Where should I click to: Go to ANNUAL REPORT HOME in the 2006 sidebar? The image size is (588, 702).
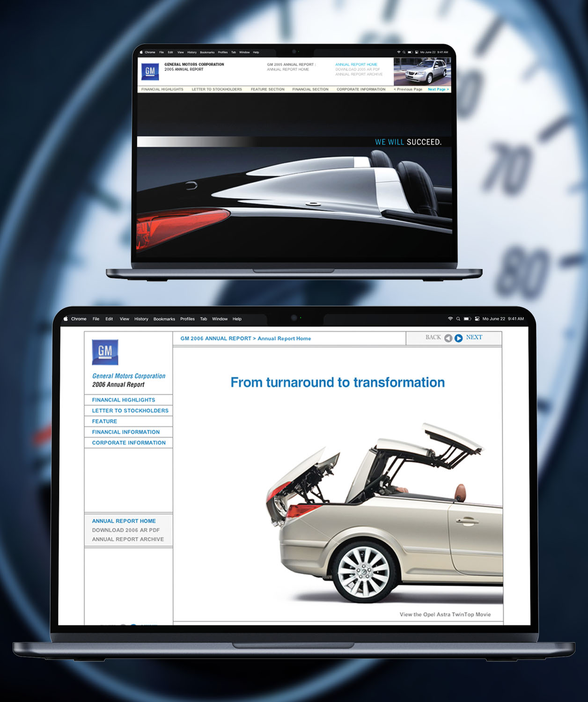[124, 521]
